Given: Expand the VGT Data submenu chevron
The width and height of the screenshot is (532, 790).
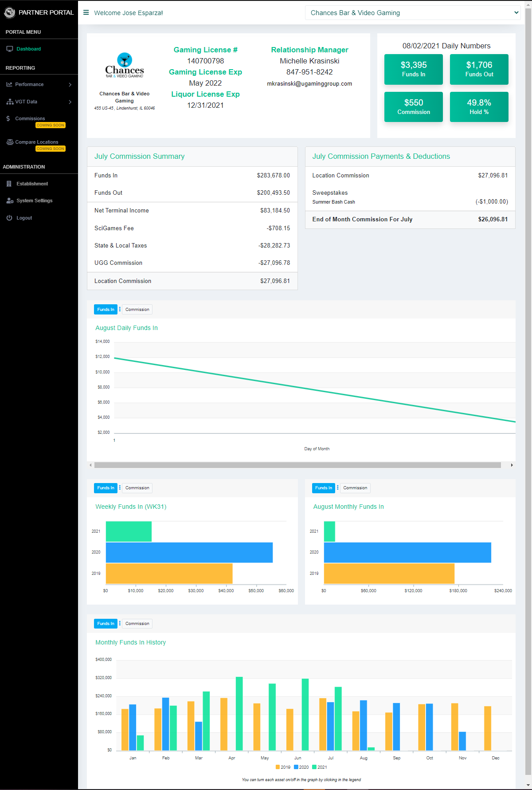Looking at the screenshot, I should tap(70, 102).
